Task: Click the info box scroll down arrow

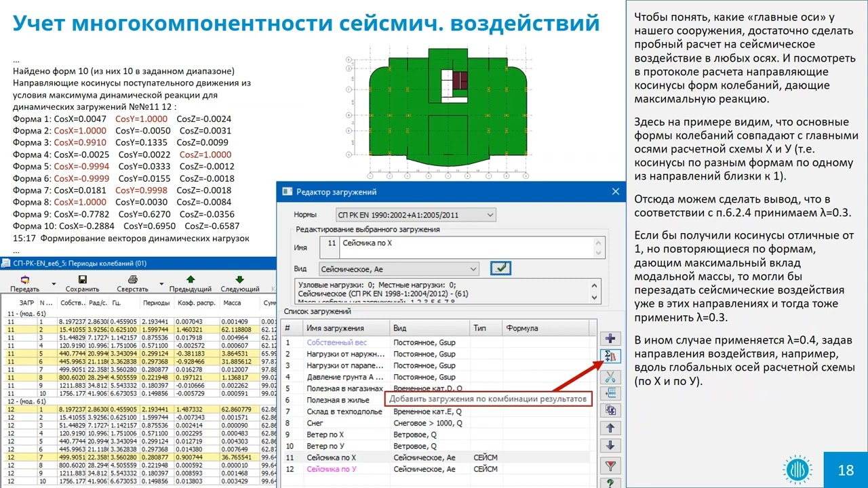Action: point(595,297)
